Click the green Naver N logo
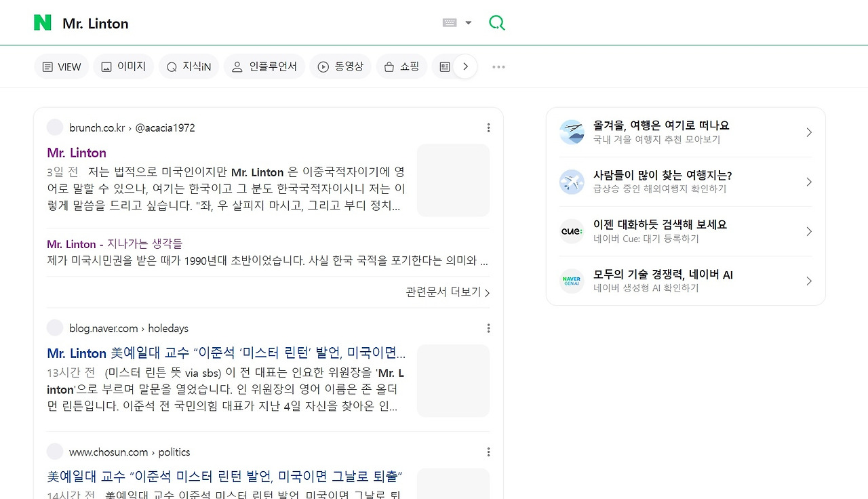The height and width of the screenshot is (499, 868). tap(43, 23)
